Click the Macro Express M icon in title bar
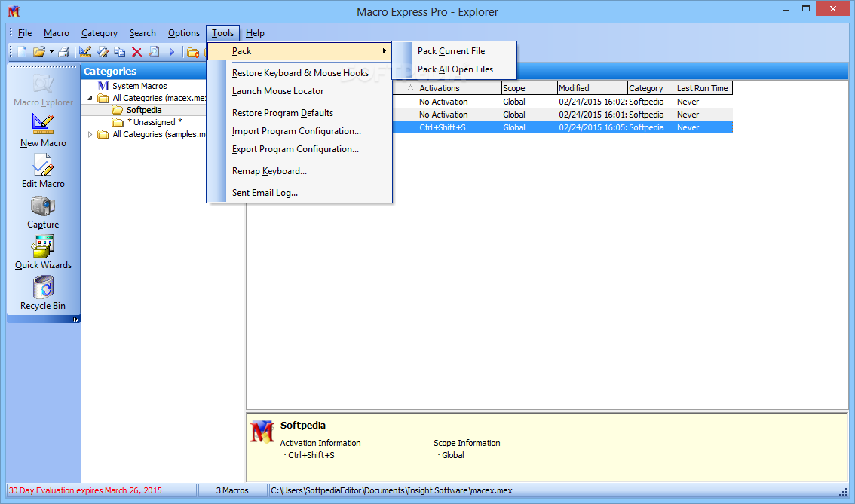This screenshot has width=855, height=504. (x=14, y=11)
